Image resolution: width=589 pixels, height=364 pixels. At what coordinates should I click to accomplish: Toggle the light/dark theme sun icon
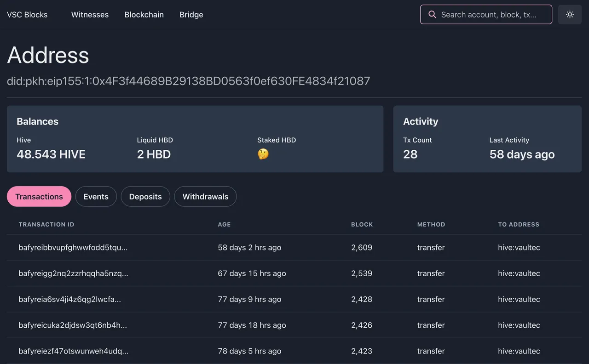[570, 14]
